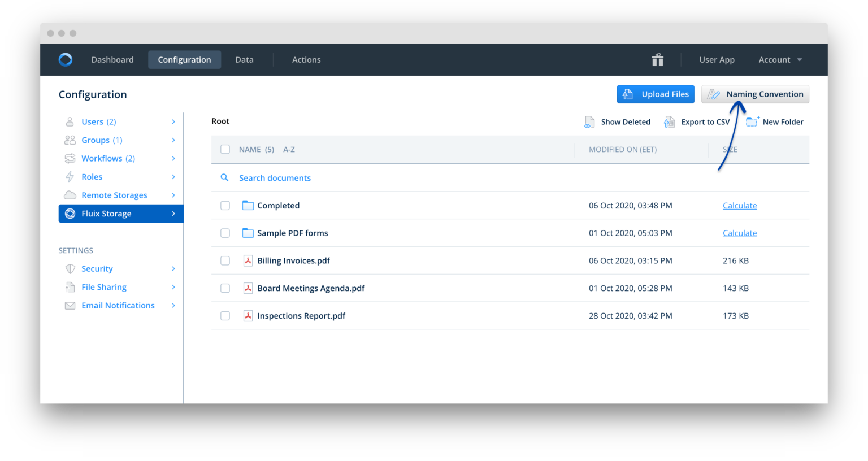This screenshot has width=868, height=461.
Task: Open the Actions menu item
Action: [x=306, y=59]
